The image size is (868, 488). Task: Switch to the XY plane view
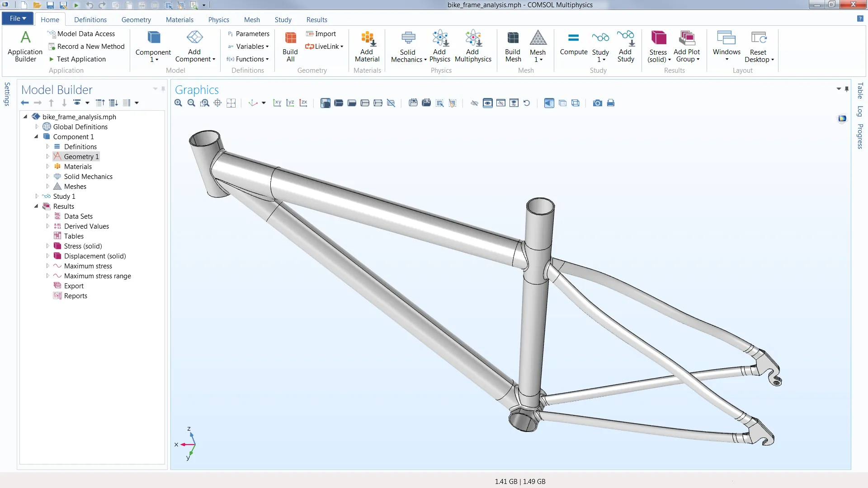[277, 103]
